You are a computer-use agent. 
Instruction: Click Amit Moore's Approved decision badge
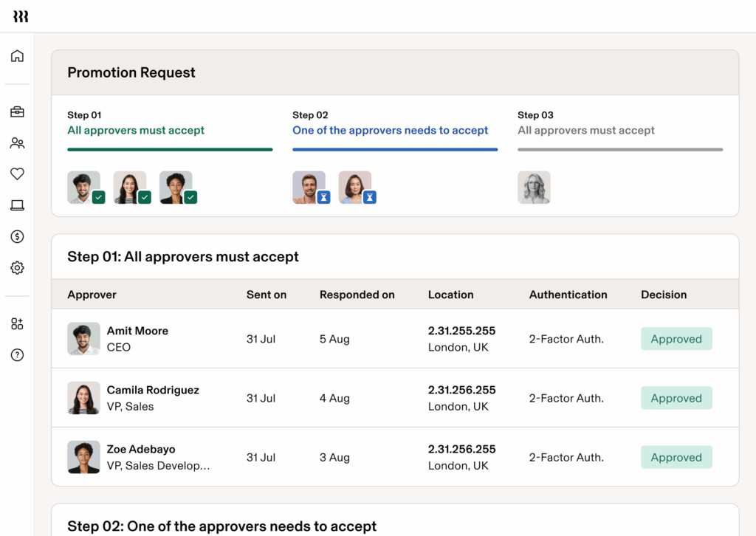[x=676, y=339]
